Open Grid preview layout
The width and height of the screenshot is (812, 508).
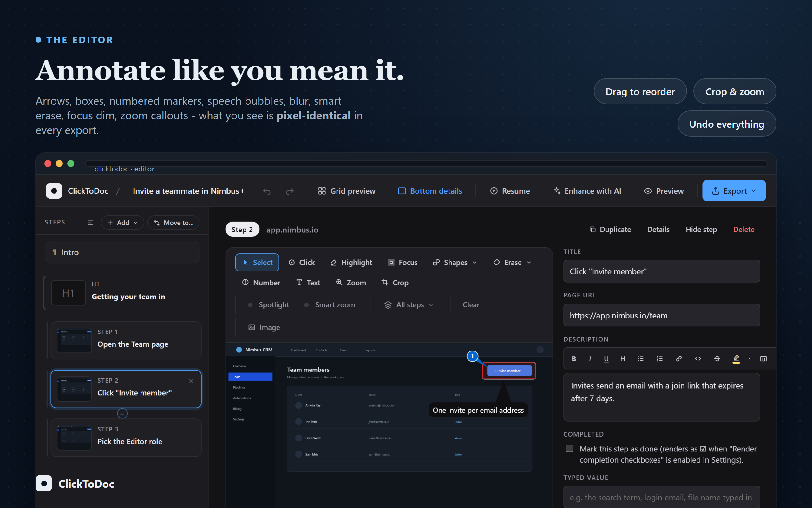coord(347,191)
